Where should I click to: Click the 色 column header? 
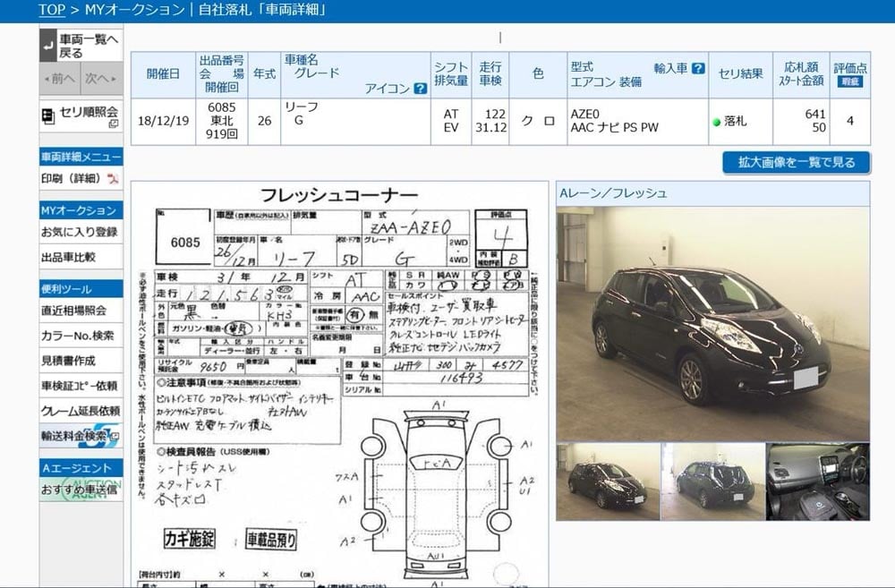538,74
